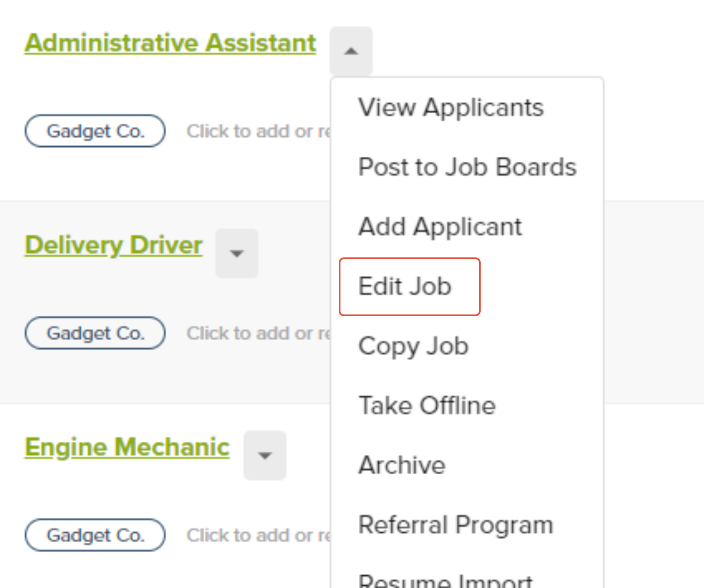Viewport: 704px width, 588px height.
Task: Open the Referral Program option
Action: [455, 525]
